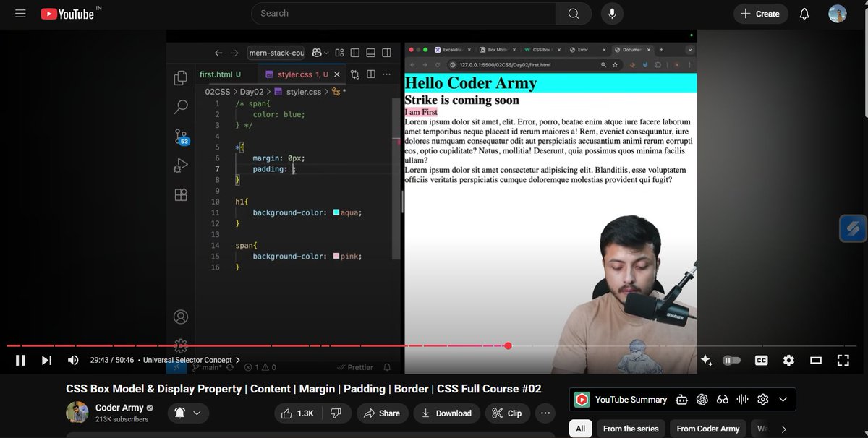Screen dimensions: 868x438
Task: Open the Extensions view in the sidebar
Action: tap(180, 194)
